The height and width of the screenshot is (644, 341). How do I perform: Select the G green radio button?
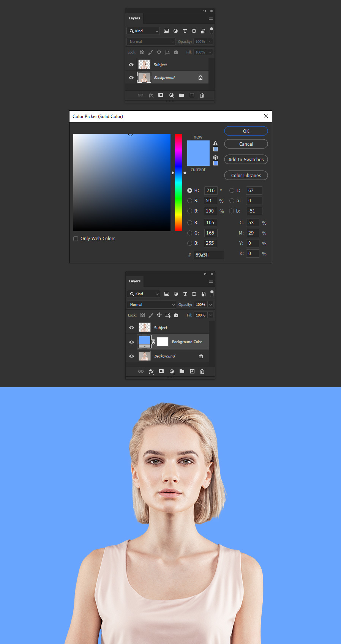189,233
